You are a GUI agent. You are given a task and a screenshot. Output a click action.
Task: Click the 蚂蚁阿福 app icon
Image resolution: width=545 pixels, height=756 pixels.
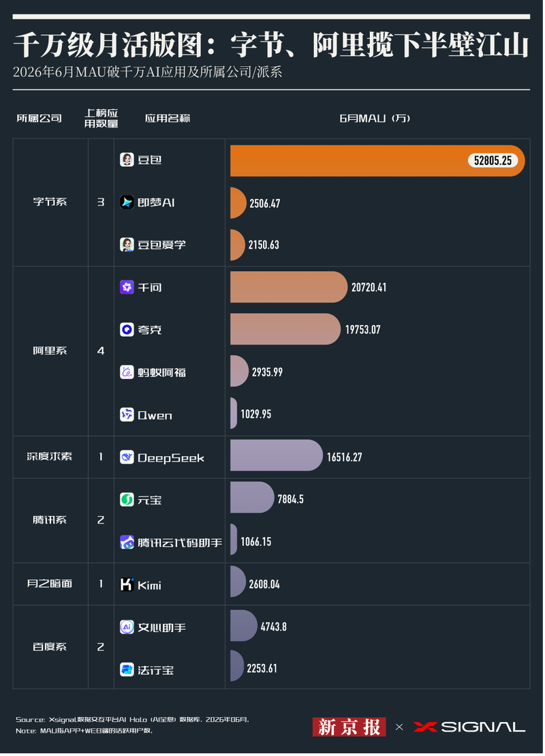point(127,373)
